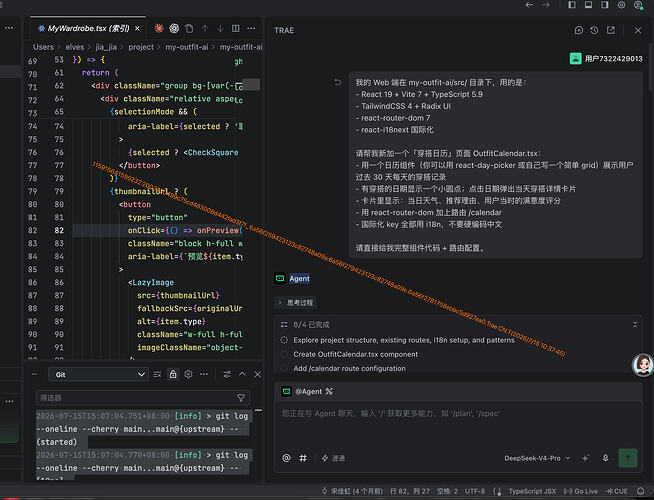Toggle the 速通 fast mode
Screen dimensions: 654x500
coord(333,458)
